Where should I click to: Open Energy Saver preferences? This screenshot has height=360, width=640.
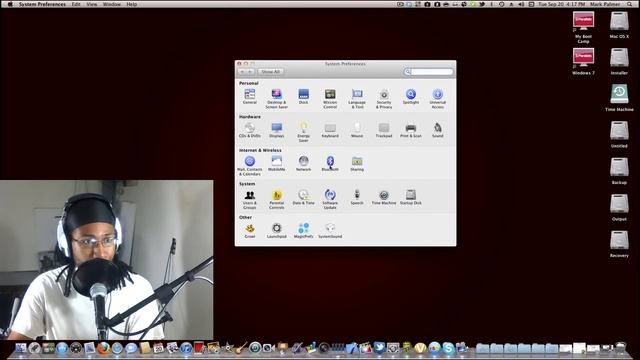click(303, 132)
